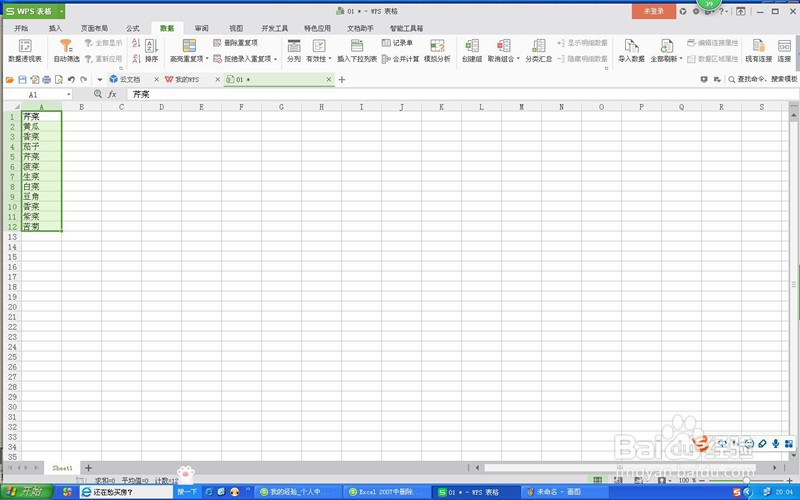This screenshot has height=500, width=800.
Task: Click 创建组 create group
Action: (x=472, y=51)
